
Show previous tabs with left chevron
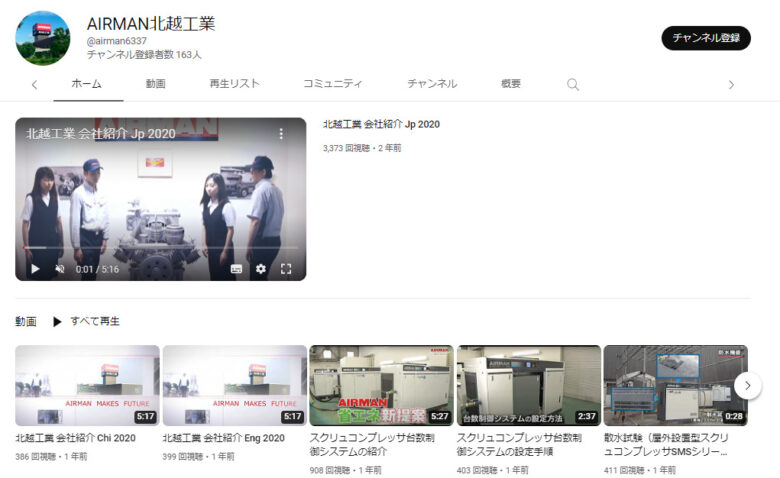(34, 85)
